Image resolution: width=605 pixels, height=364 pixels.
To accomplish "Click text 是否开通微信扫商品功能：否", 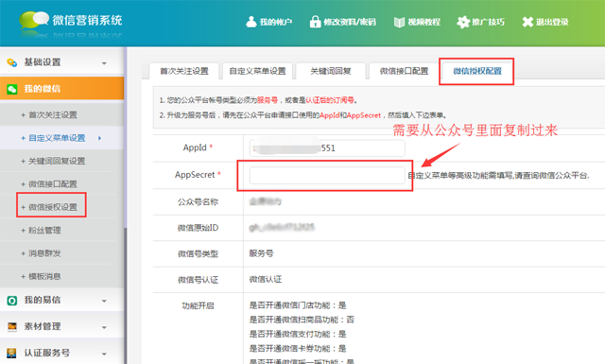I will point(302,320).
